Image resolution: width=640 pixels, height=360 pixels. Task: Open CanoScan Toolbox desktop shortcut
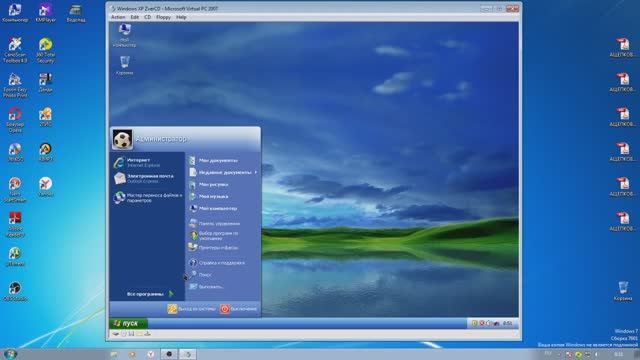[x=15, y=50]
